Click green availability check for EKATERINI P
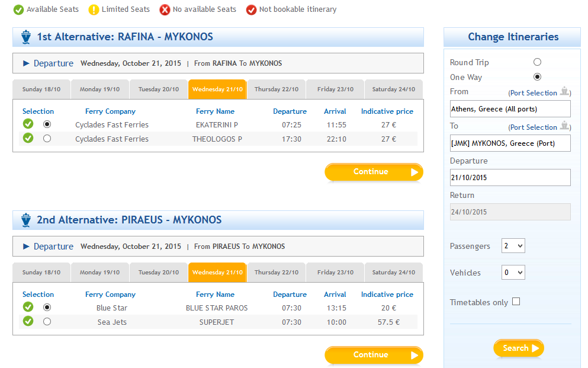 click(28, 123)
